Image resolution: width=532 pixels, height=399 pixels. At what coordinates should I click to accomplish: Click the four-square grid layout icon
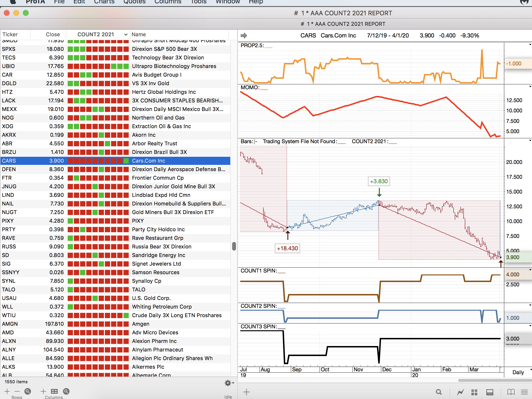click(x=474, y=392)
